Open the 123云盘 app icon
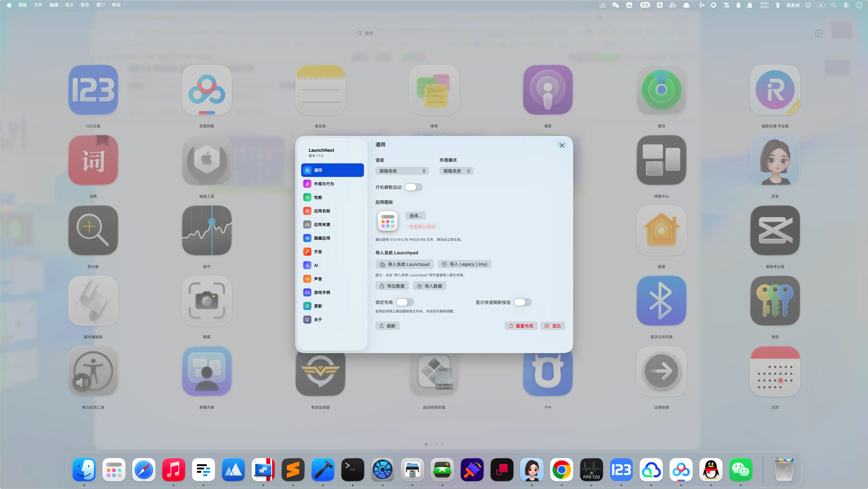 (x=93, y=90)
